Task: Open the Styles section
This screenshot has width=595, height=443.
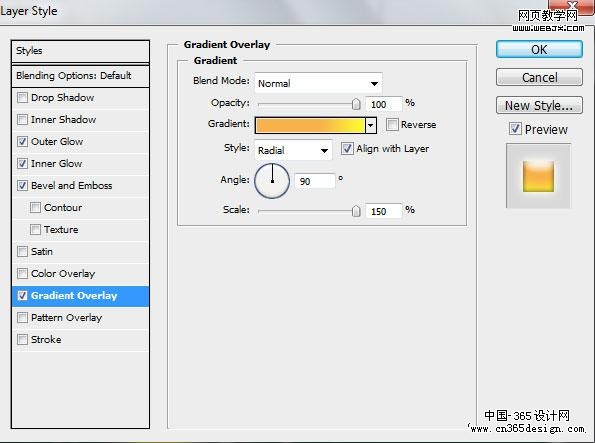Action: click(80, 51)
